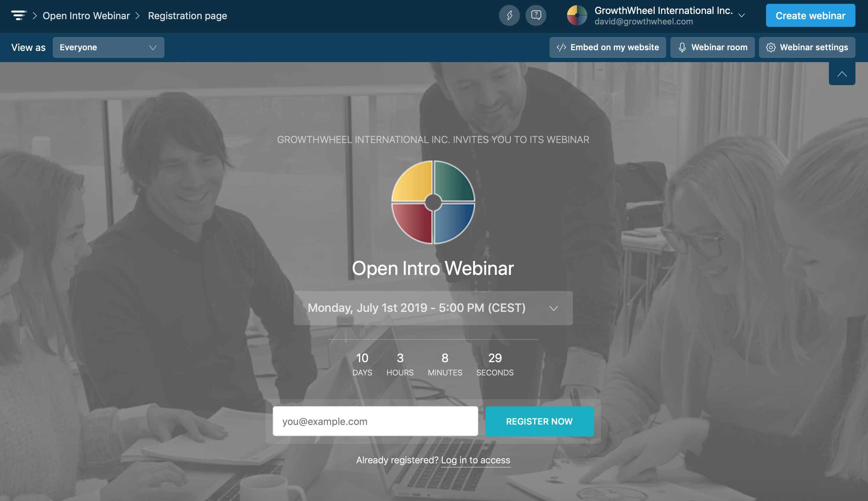The height and width of the screenshot is (501, 868).
Task: Open the help chat bubble icon
Action: [536, 16]
